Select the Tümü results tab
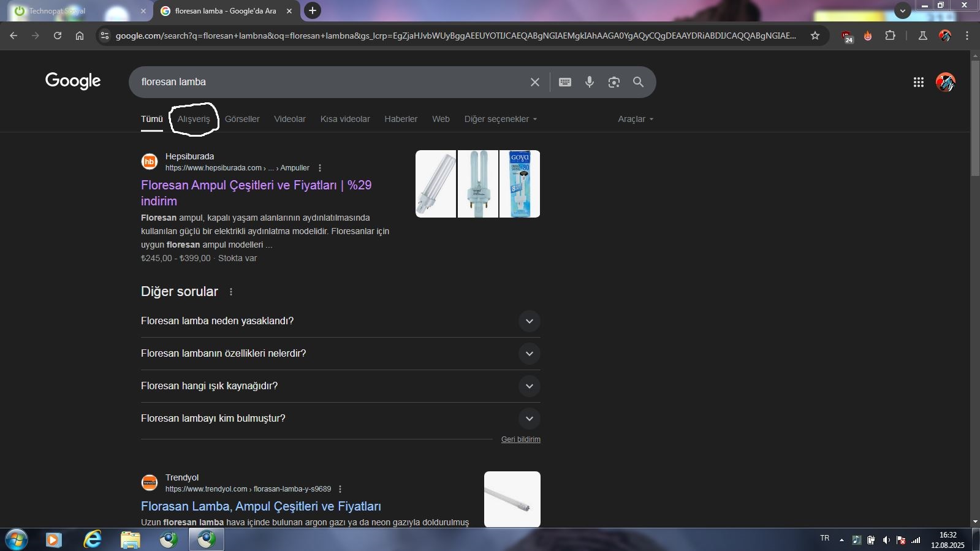The height and width of the screenshot is (551, 980). point(152,119)
